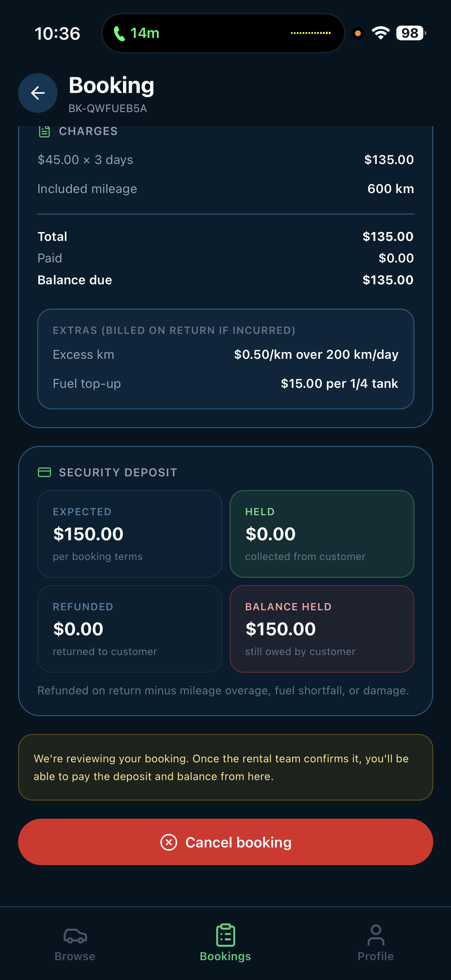Tap the Balance Held $150.00 card
Image resolution: width=451 pixels, height=980 pixels.
[x=322, y=628]
